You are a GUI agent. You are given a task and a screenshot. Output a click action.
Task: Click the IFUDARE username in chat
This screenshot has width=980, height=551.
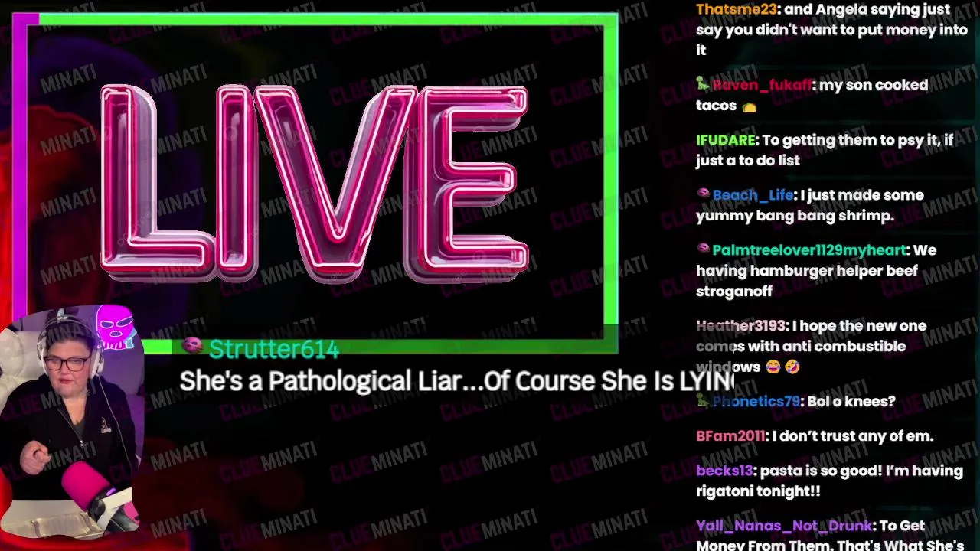[726, 140]
